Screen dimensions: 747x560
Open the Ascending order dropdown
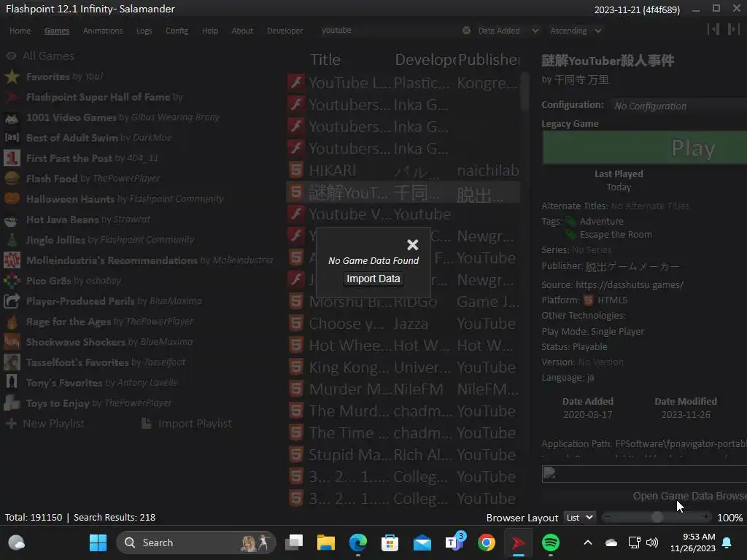click(x=576, y=31)
